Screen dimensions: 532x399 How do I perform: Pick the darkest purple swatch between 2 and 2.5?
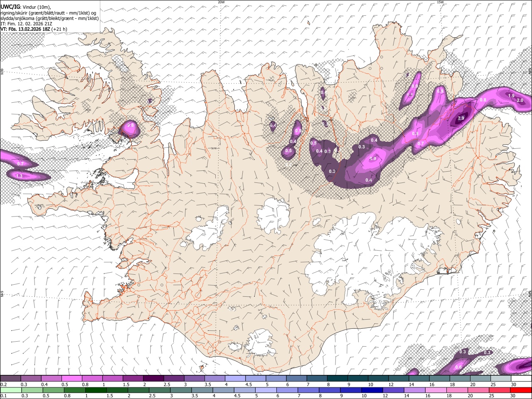click(153, 378)
